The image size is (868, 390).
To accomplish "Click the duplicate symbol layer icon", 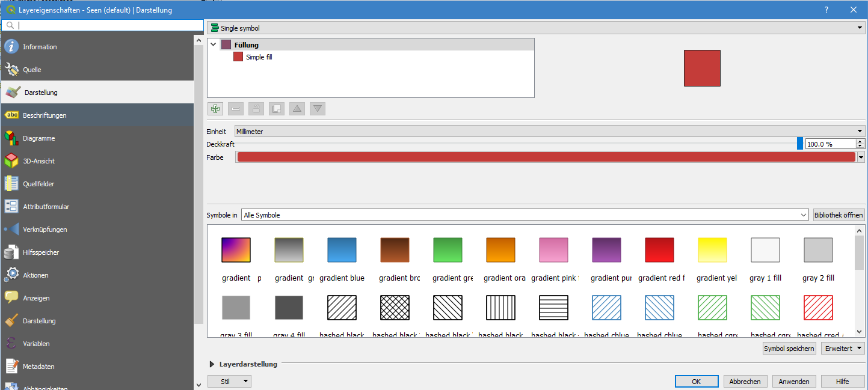I will pyautogui.click(x=277, y=109).
